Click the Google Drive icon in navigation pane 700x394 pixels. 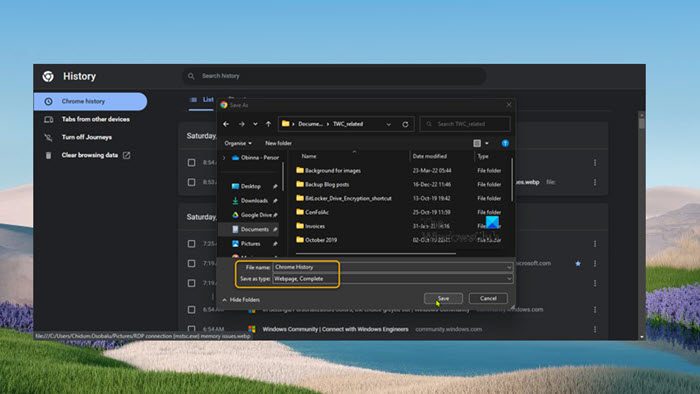tap(235, 215)
